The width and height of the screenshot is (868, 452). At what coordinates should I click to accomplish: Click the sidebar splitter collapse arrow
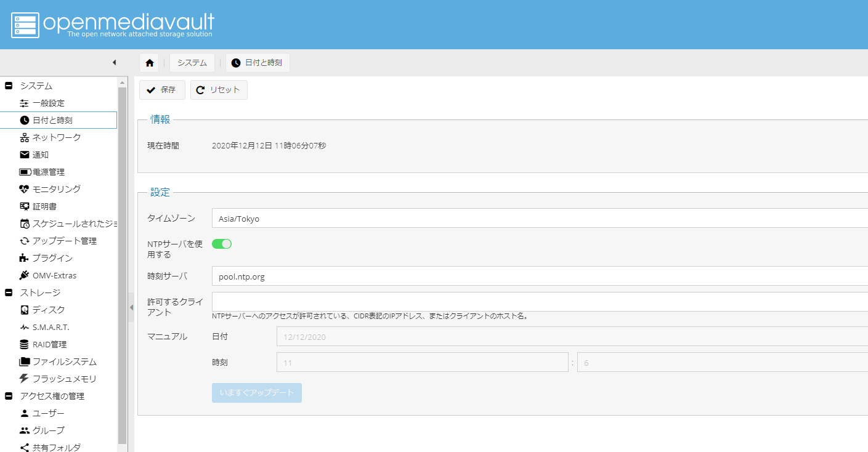click(x=131, y=307)
